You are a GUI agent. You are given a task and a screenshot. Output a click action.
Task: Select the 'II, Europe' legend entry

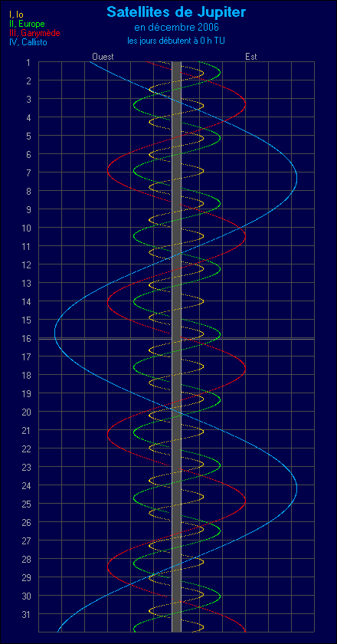27,24
